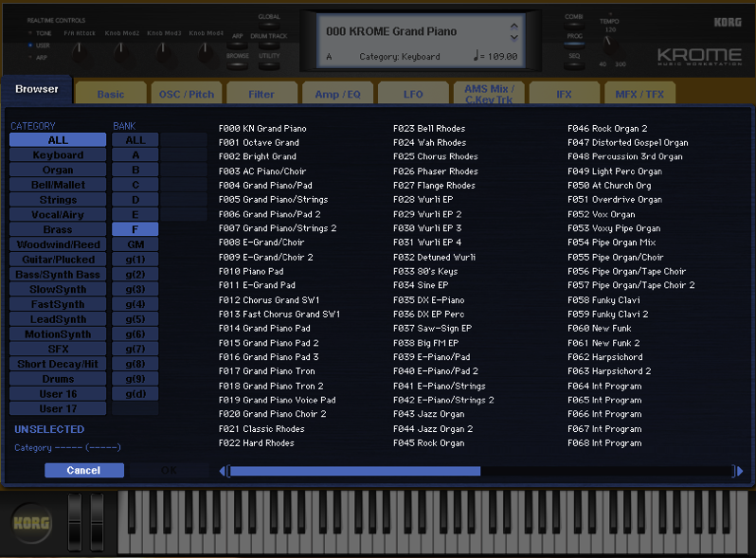
Task: Select program F028 Wurli EP
Action: (x=423, y=199)
